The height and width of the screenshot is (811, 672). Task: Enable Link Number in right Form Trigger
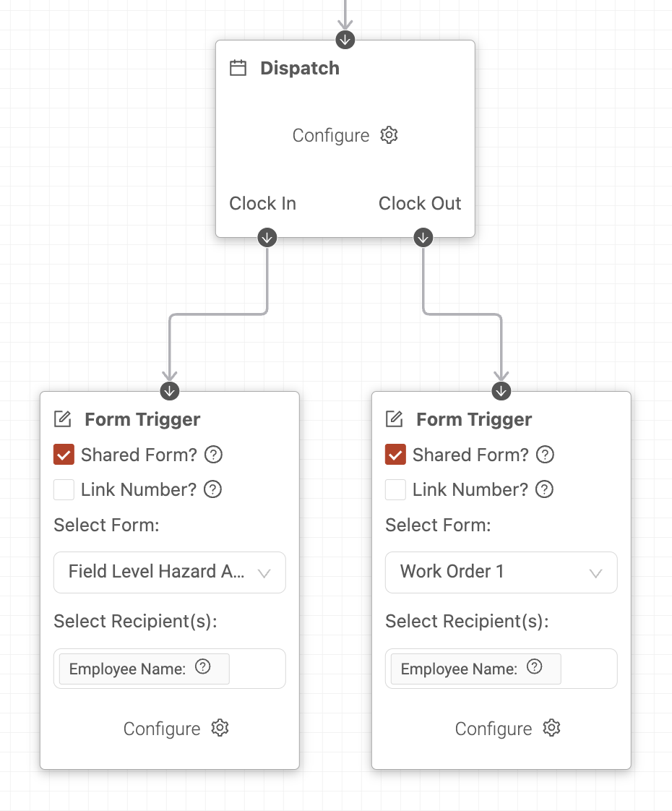[395, 489]
